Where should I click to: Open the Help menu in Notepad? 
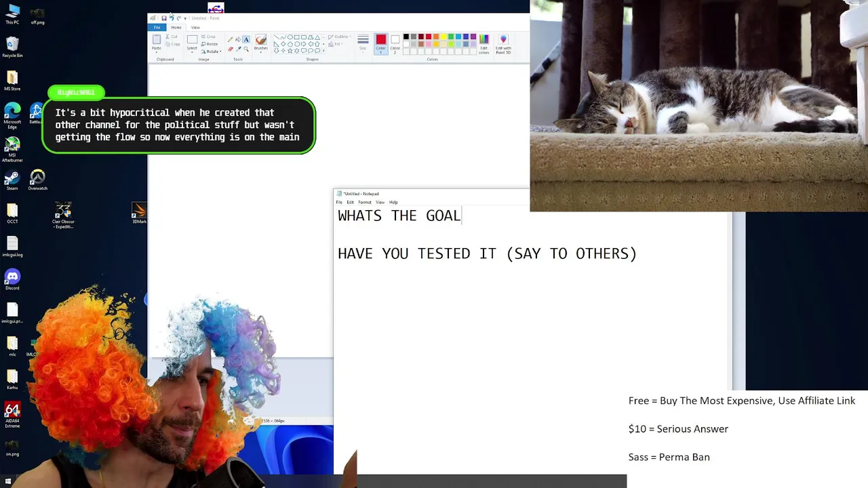click(x=393, y=202)
